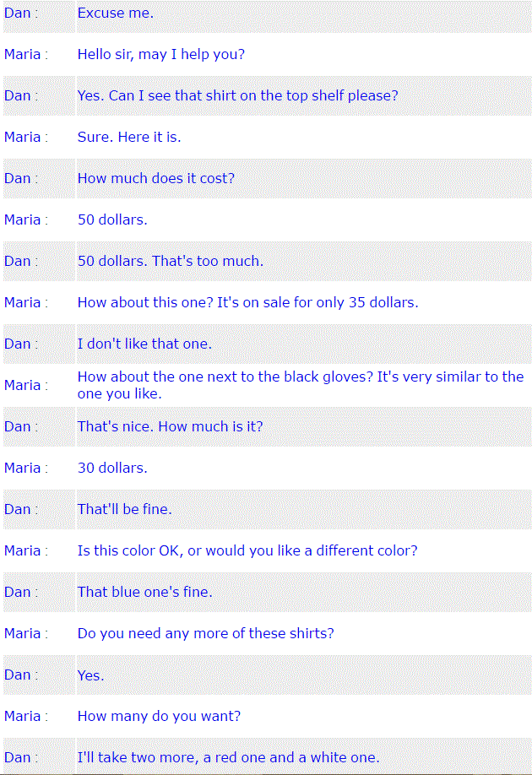Click "Do you need any more of these shirts?"
Image resolution: width=532 pixels, height=775 pixels.
[x=206, y=634]
